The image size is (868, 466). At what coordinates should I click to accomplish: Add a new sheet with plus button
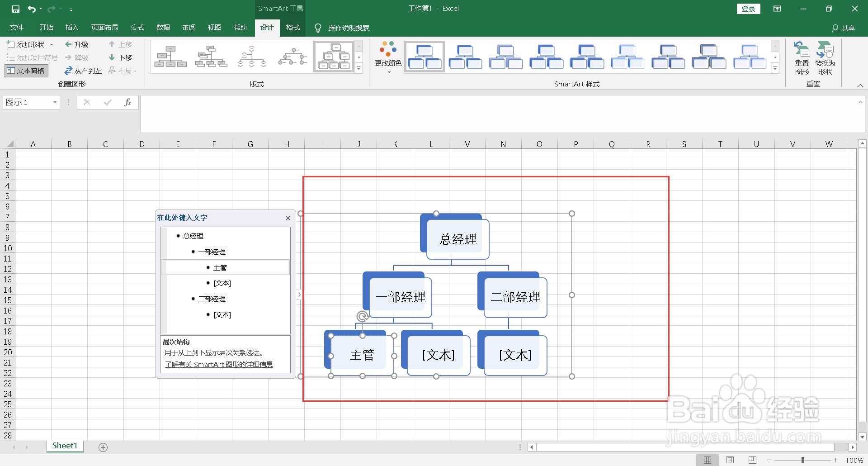tap(103, 447)
